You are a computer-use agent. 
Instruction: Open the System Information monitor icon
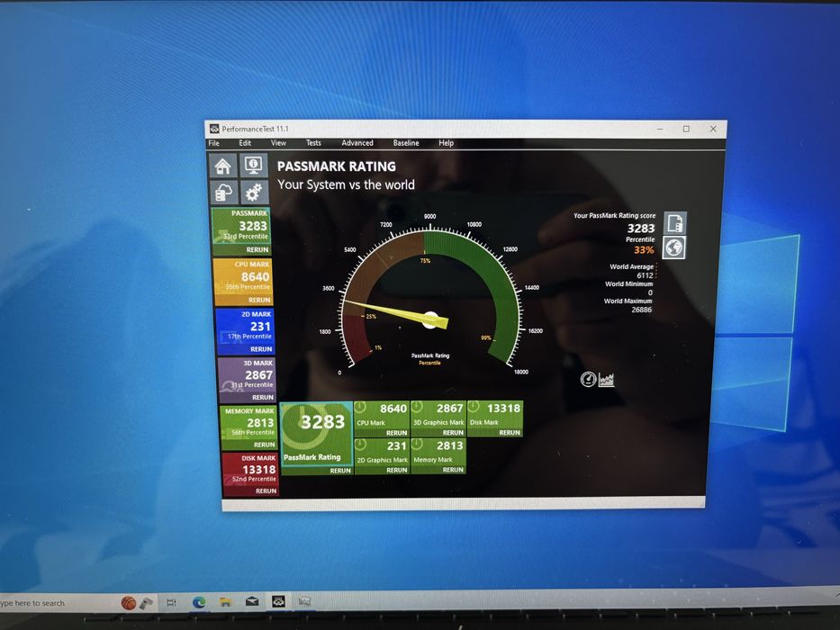[253, 165]
